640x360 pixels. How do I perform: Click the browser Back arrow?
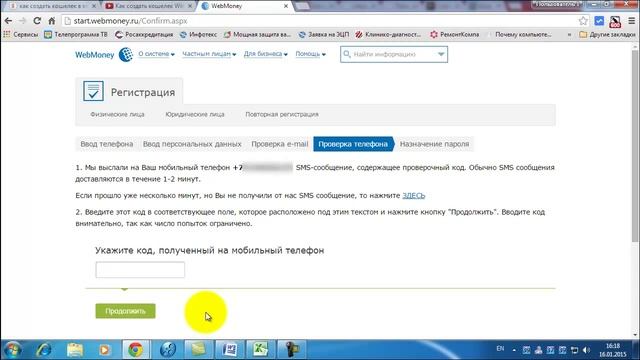tap(8, 21)
